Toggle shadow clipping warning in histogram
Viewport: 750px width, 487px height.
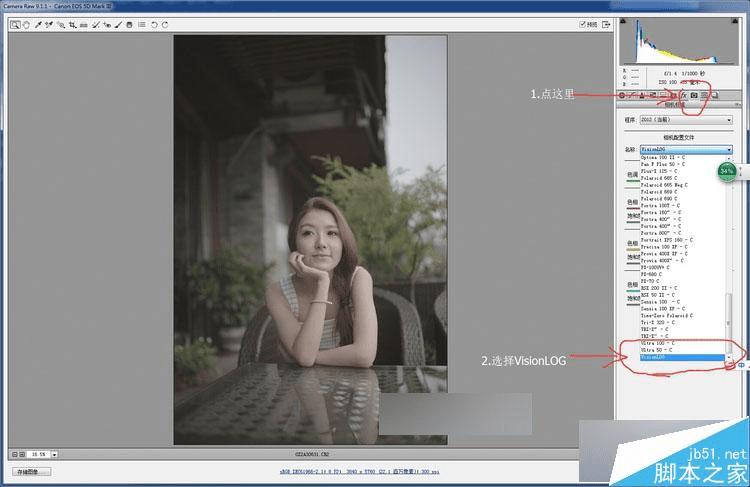623,21
